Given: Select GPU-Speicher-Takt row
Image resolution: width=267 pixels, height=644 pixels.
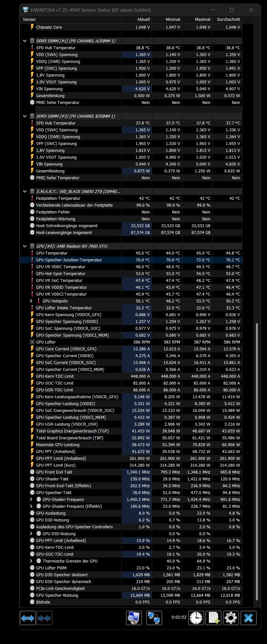Looking at the screenshot, I should [x=131, y=493].
